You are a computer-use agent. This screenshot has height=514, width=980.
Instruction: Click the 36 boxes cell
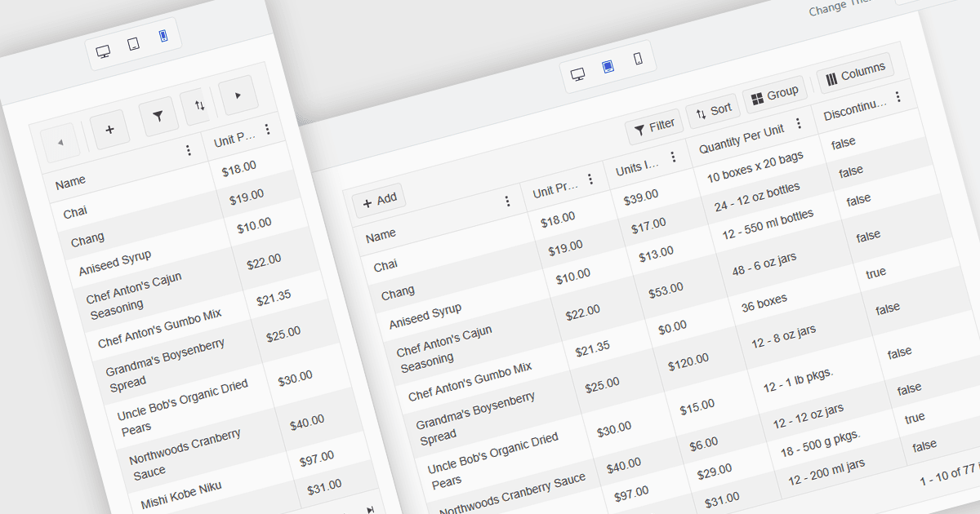coord(764,303)
